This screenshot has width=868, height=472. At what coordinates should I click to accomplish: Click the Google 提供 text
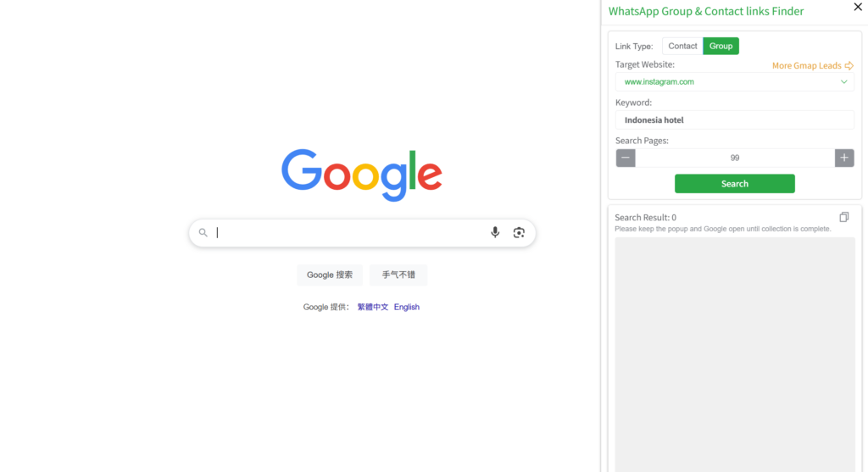pyautogui.click(x=325, y=307)
